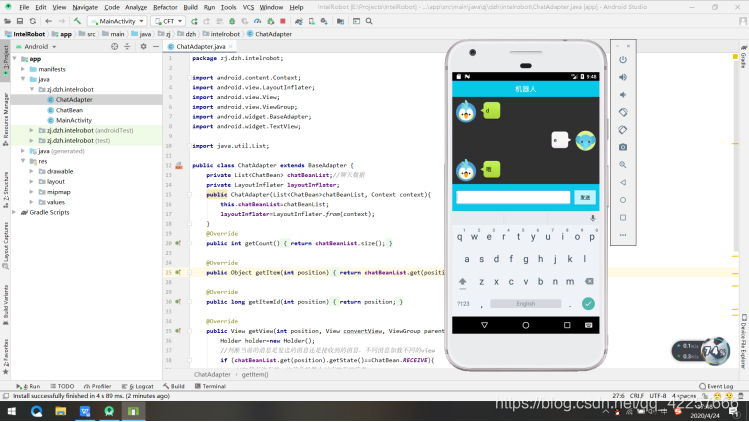This screenshot has height=422, width=749.
Task: Click the Open folder toolbar icon
Action: (8, 21)
